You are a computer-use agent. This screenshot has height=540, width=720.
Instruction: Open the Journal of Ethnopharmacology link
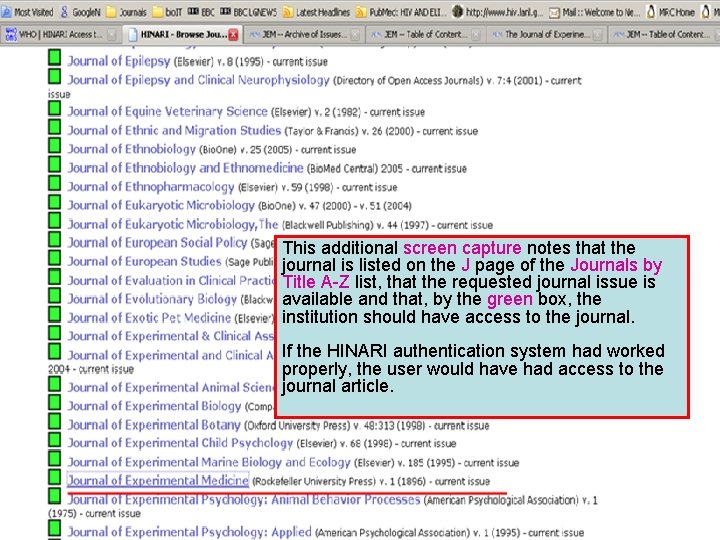(151, 187)
